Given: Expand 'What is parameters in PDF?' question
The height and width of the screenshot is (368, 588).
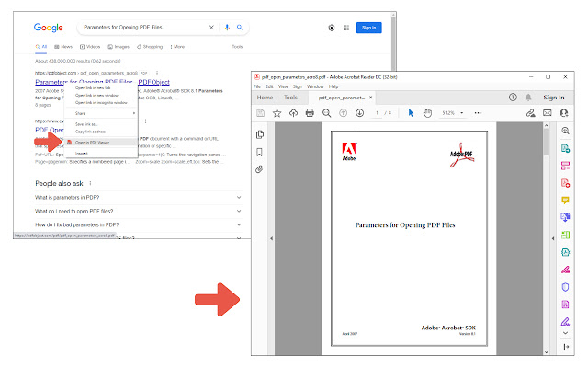Looking at the screenshot, I should coord(239,197).
